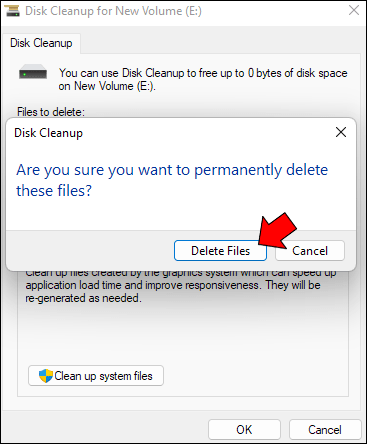This screenshot has height=444, width=367.
Task: Click the red arrow pointing at Delete Files
Action: (277, 231)
